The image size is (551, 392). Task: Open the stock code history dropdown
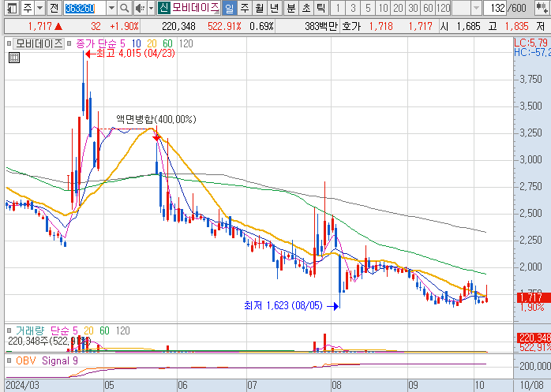pos(111,8)
